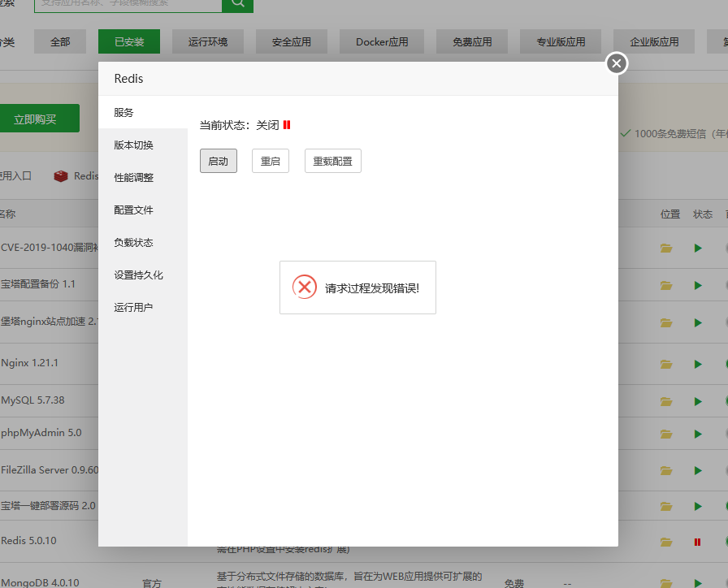
Task: Click the MongoDB 4.0.10 list entry
Action: coord(40,582)
